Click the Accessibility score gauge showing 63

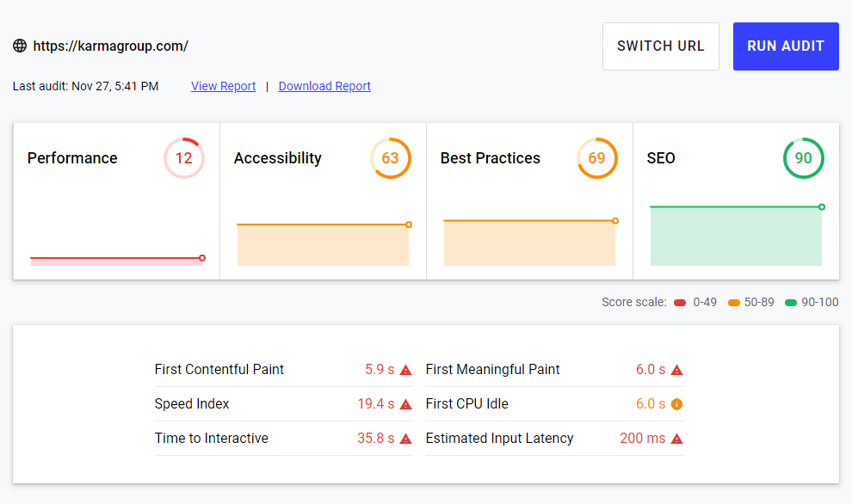pyautogui.click(x=390, y=158)
